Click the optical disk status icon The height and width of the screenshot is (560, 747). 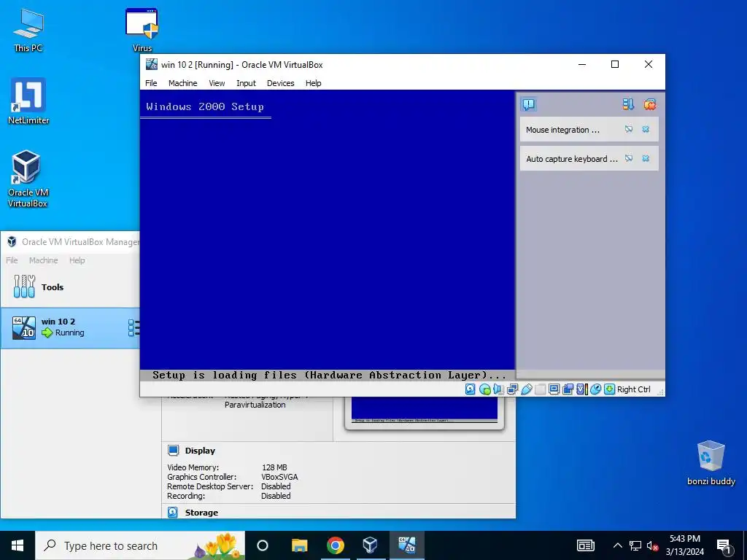tap(485, 389)
